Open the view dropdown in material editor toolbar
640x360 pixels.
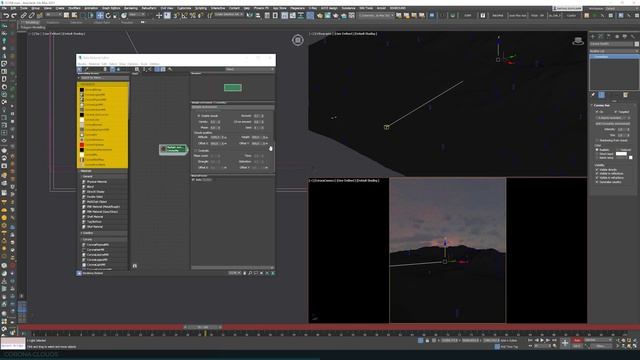click(x=250, y=69)
